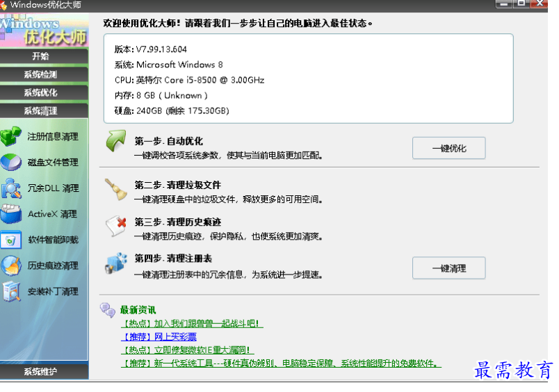
Task: Click the Windows优化大师 logo banner
Action: click(44, 30)
